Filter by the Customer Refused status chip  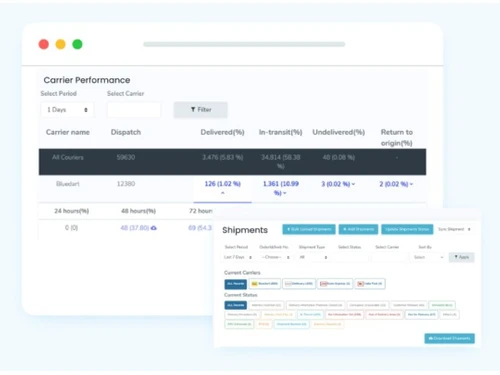(x=408, y=305)
